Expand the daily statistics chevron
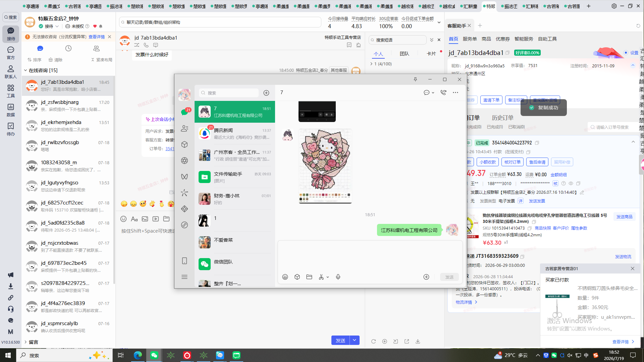Viewport: 644px width, 362px height. (439, 22)
